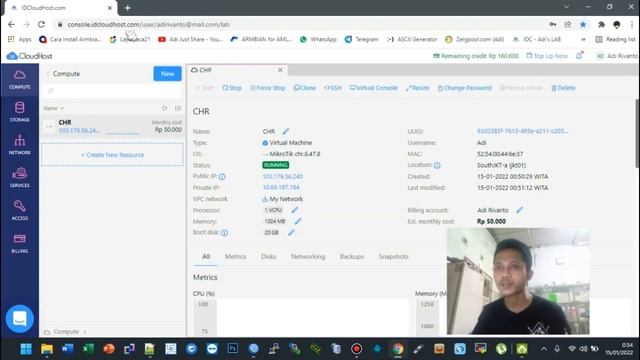This screenshot has height=360, width=640.
Task: Select the CHR VM in resource list
Action: click(x=113, y=126)
